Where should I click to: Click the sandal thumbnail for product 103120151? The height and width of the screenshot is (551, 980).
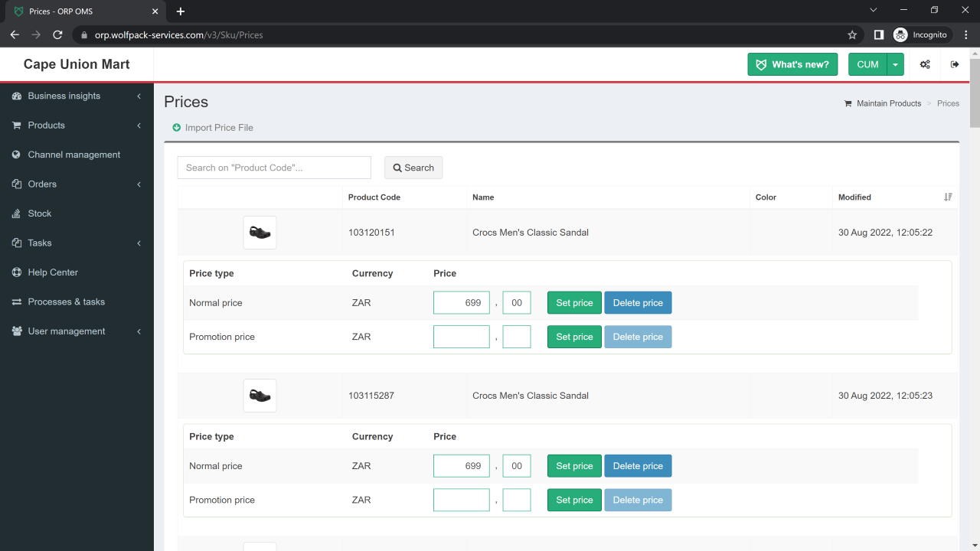click(260, 233)
